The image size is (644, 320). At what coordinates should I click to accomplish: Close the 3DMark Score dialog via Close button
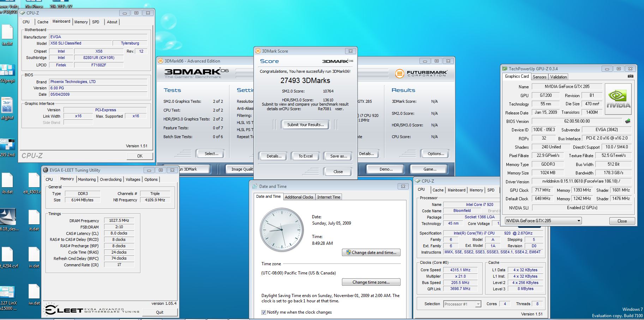338,172
